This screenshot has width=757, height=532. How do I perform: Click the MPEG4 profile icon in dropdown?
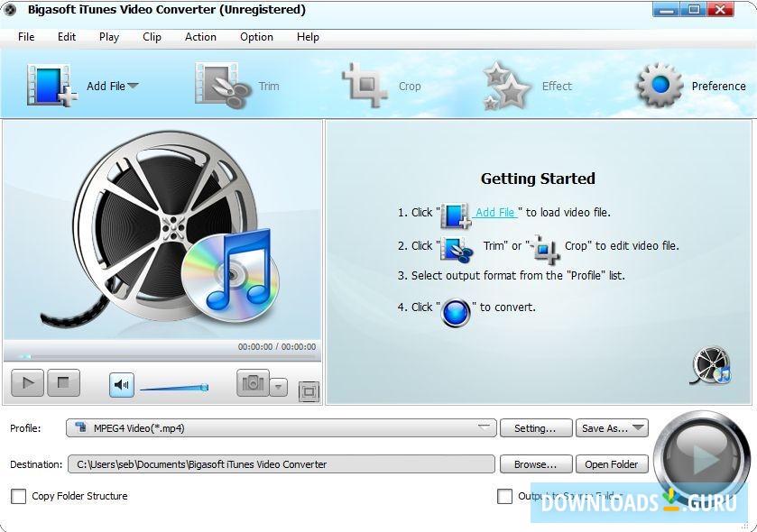coord(81,427)
